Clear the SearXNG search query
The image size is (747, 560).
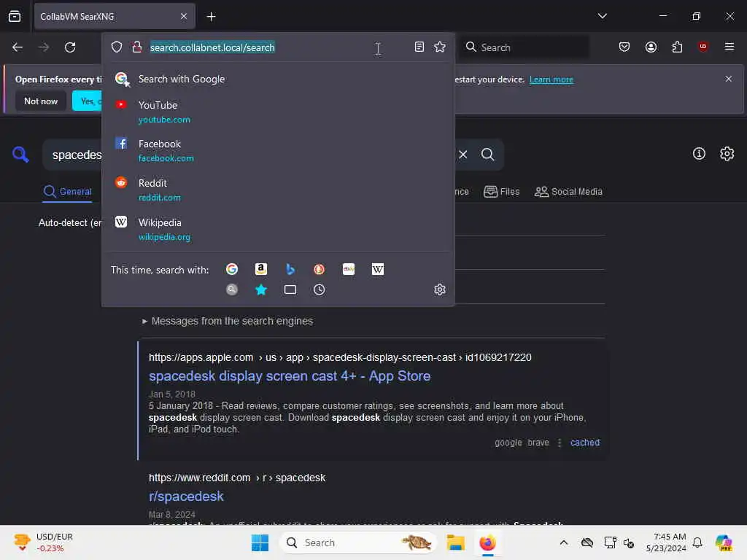point(463,155)
